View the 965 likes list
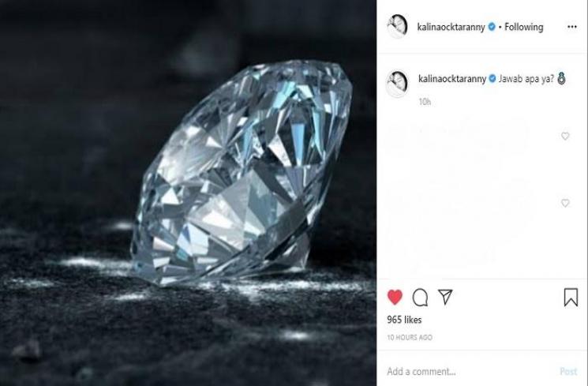588x386 pixels. (x=404, y=320)
